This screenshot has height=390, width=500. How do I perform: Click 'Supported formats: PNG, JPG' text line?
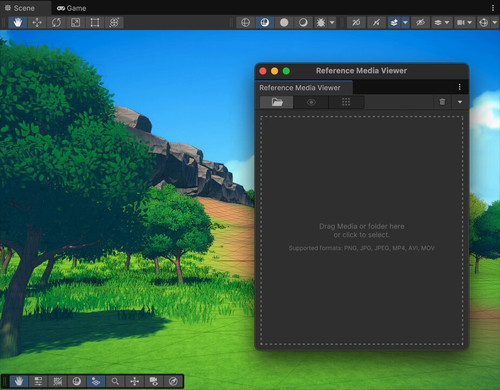[362, 248]
